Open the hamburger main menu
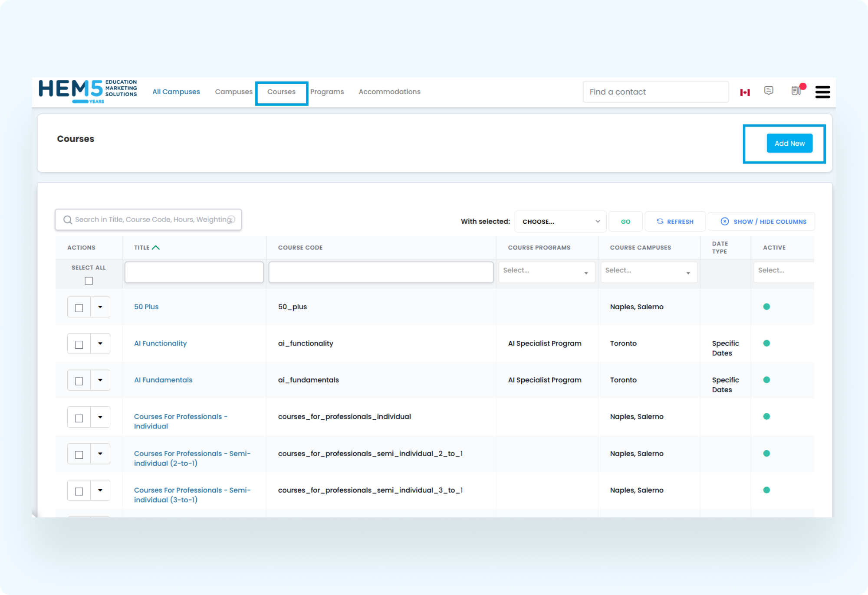Viewport: 868px width, 595px height. (822, 92)
